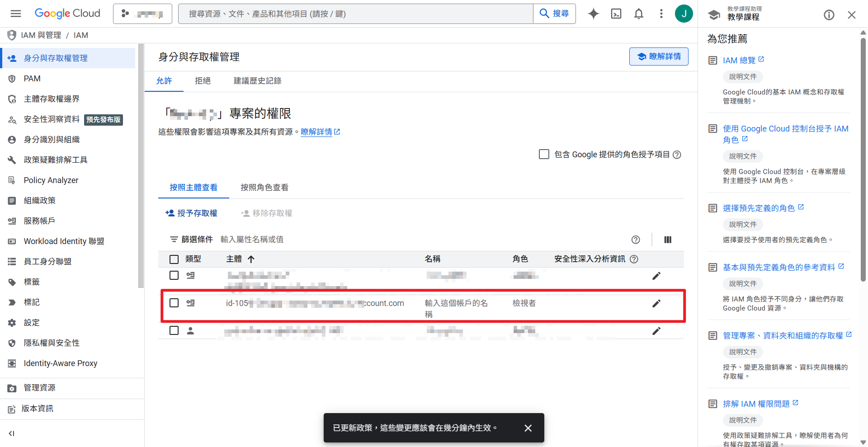
Task: Click the 輸入屬性名稱或值 filter field
Action: click(x=252, y=239)
